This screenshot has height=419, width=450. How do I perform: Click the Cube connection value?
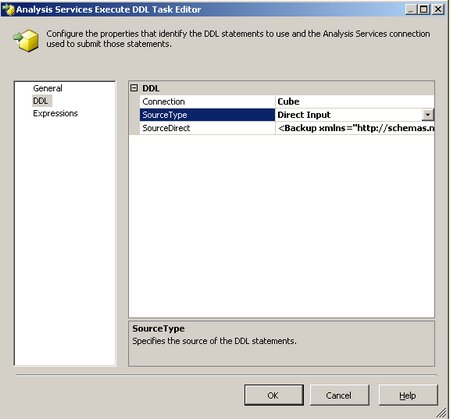(x=289, y=102)
